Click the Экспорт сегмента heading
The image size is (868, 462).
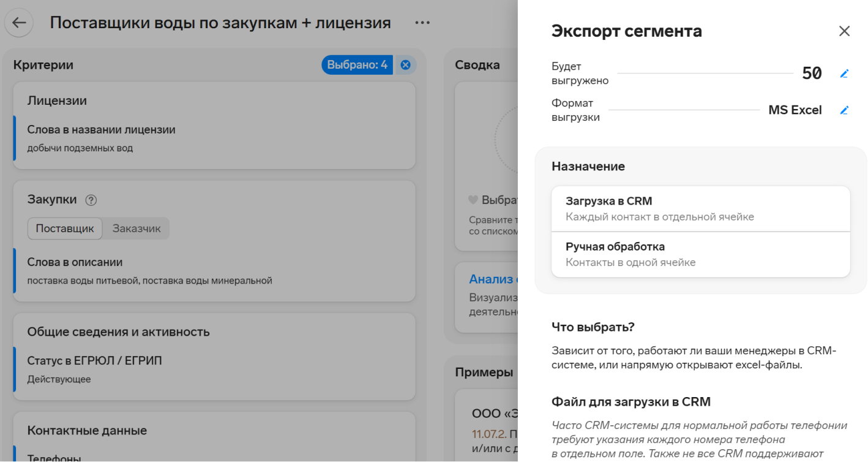[x=627, y=31]
